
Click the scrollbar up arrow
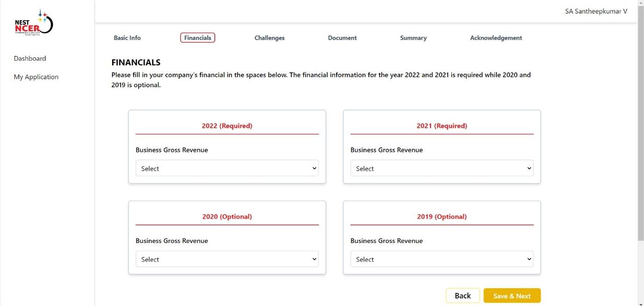pyautogui.click(x=640, y=3)
